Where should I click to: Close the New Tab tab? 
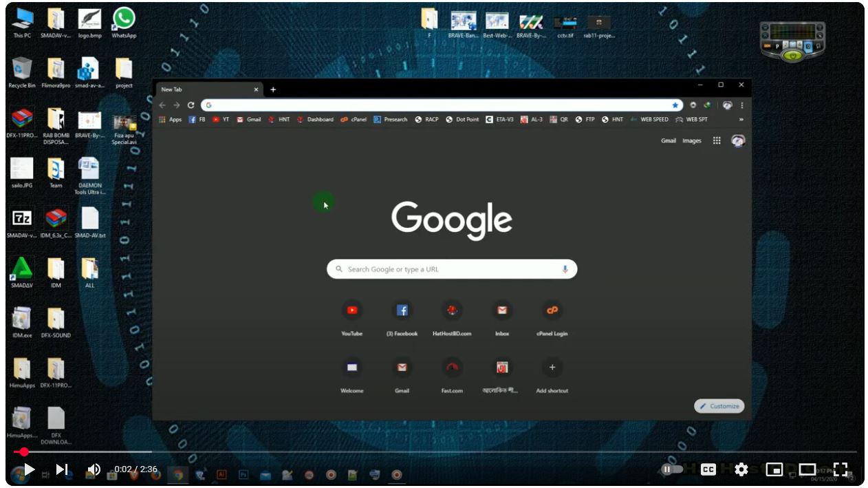tap(256, 89)
